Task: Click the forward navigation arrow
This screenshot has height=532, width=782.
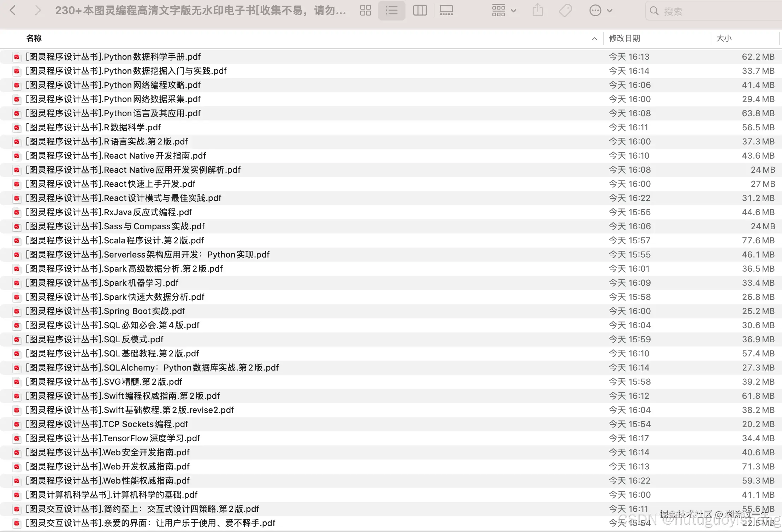Action: [x=38, y=10]
